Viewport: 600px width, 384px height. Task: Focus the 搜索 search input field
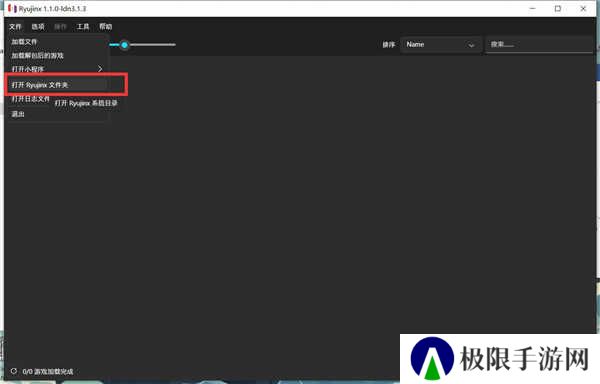tap(539, 45)
